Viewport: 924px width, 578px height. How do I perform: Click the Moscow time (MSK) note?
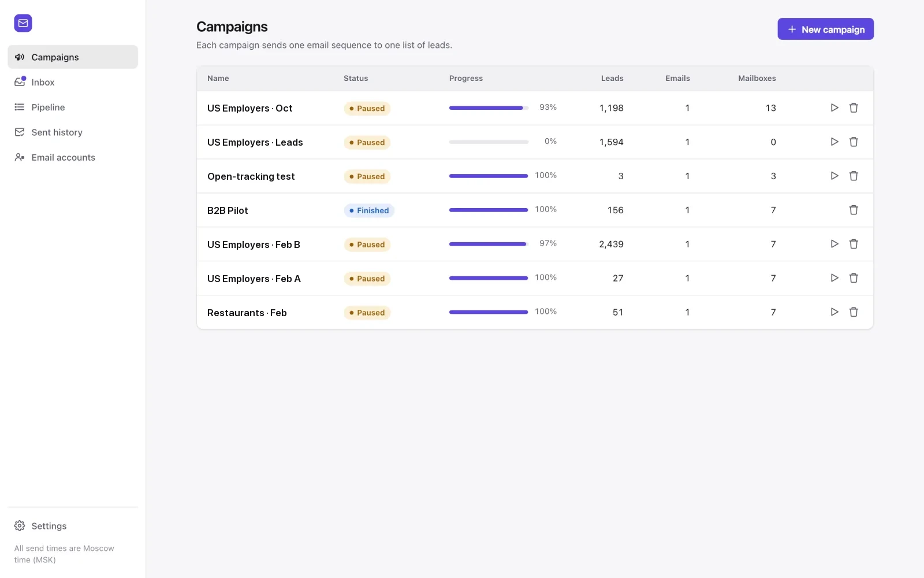tap(64, 554)
